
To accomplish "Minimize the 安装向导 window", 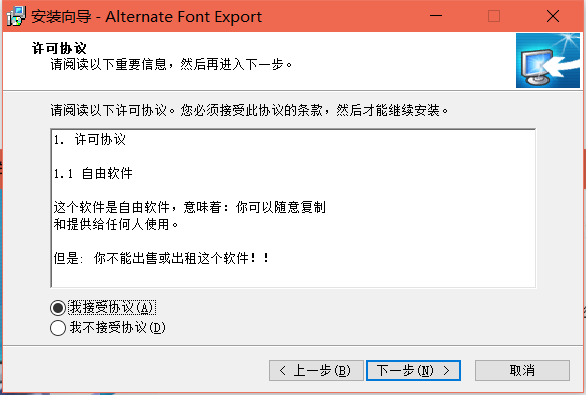I will pos(436,16).
